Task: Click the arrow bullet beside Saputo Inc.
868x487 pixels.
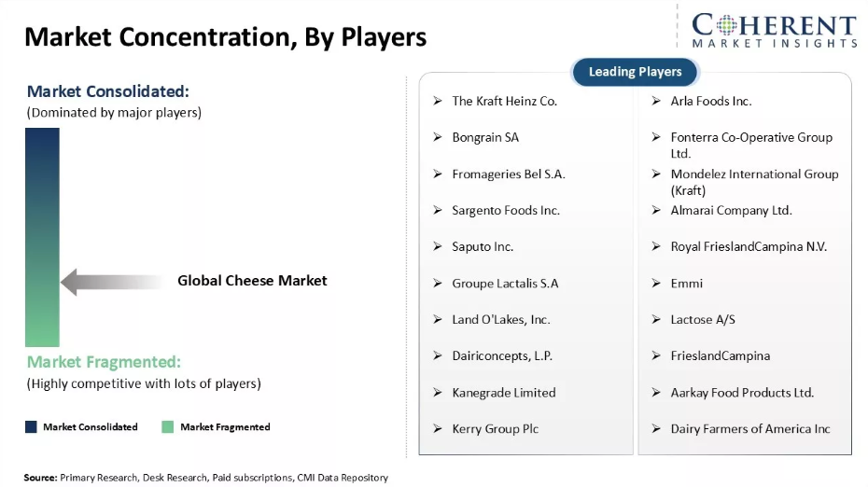Action: tap(438, 246)
